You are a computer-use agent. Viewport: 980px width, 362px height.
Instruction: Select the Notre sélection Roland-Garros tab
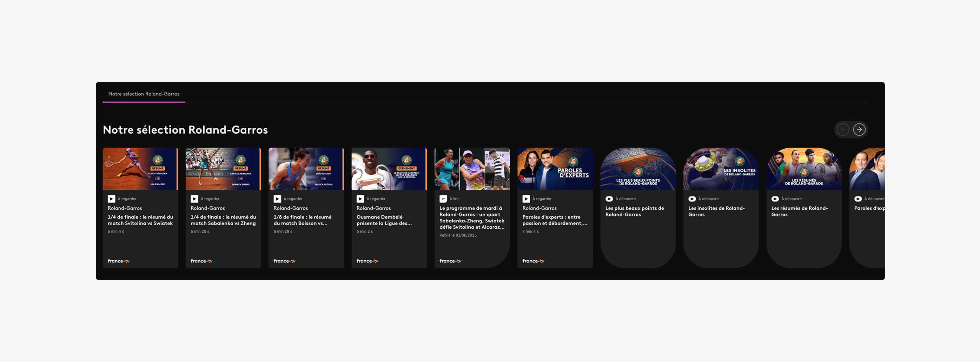click(144, 94)
